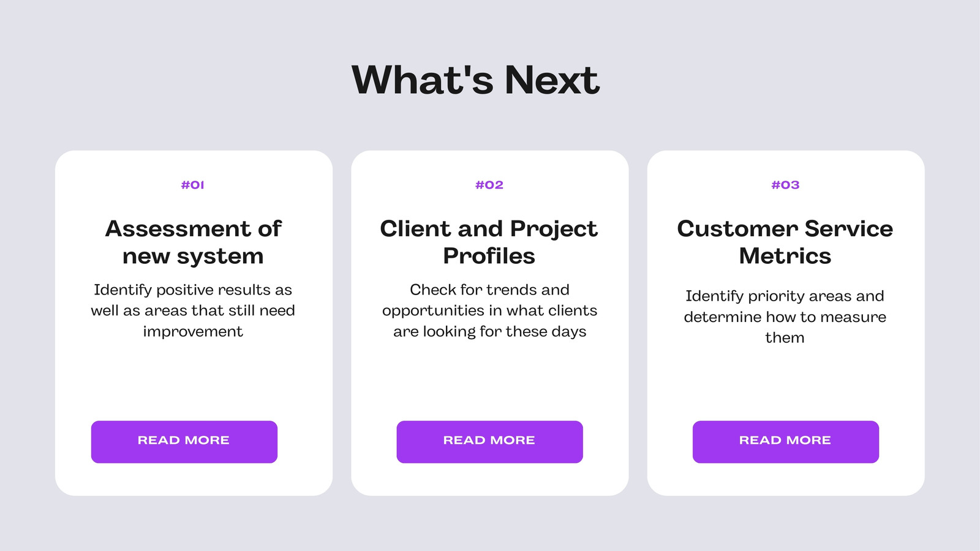980x551 pixels.
Task: Click the "Identify priority areas and" text line
Action: click(785, 296)
